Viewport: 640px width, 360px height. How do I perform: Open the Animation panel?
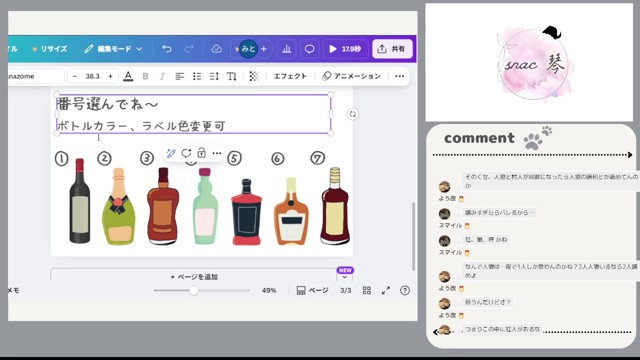(x=351, y=76)
